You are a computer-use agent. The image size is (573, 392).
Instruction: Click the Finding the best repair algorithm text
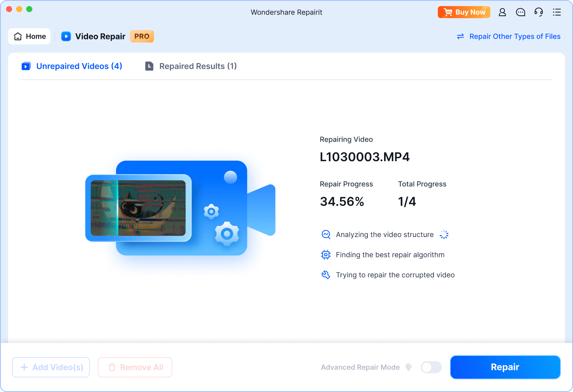(390, 255)
